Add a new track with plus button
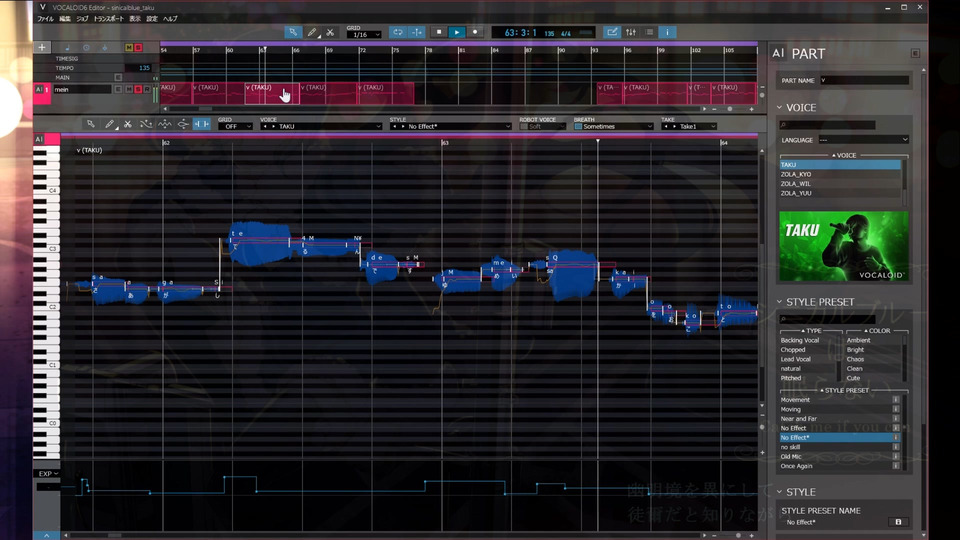Viewport: 960px width, 540px height. click(42, 47)
